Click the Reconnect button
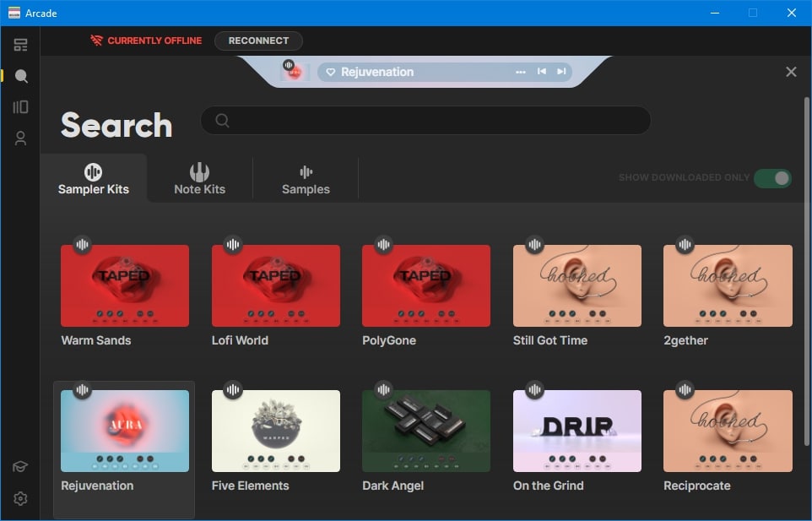This screenshot has width=812, height=521. point(258,41)
